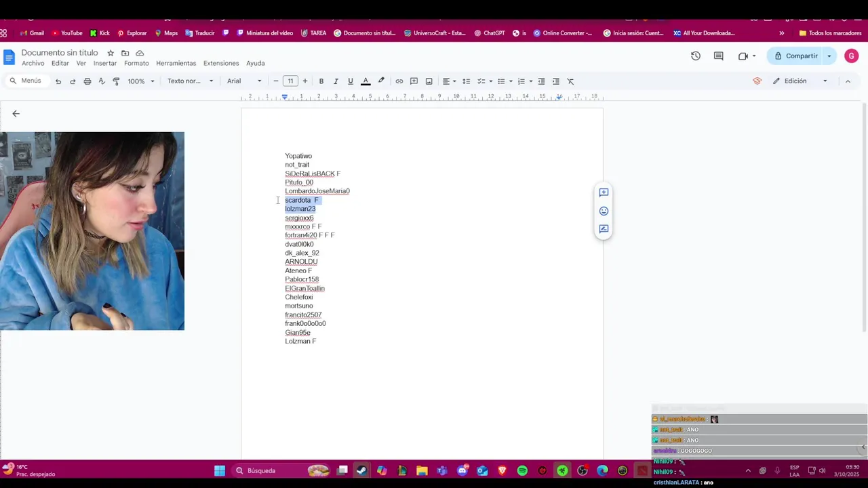Close the outline with the back arrow
The image size is (868, 488).
click(16, 114)
